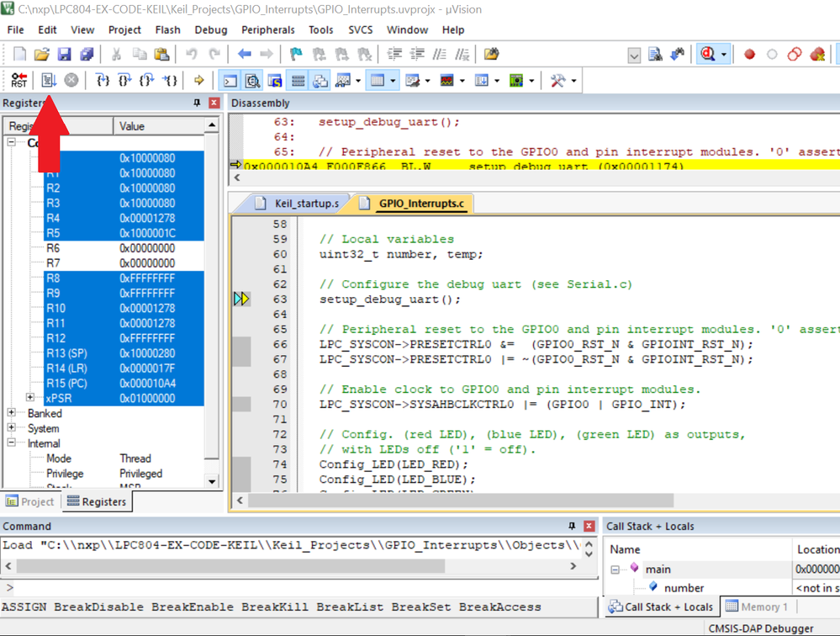Click the Run icon under the red arrow
The height and width of the screenshot is (636, 840).
point(48,81)
